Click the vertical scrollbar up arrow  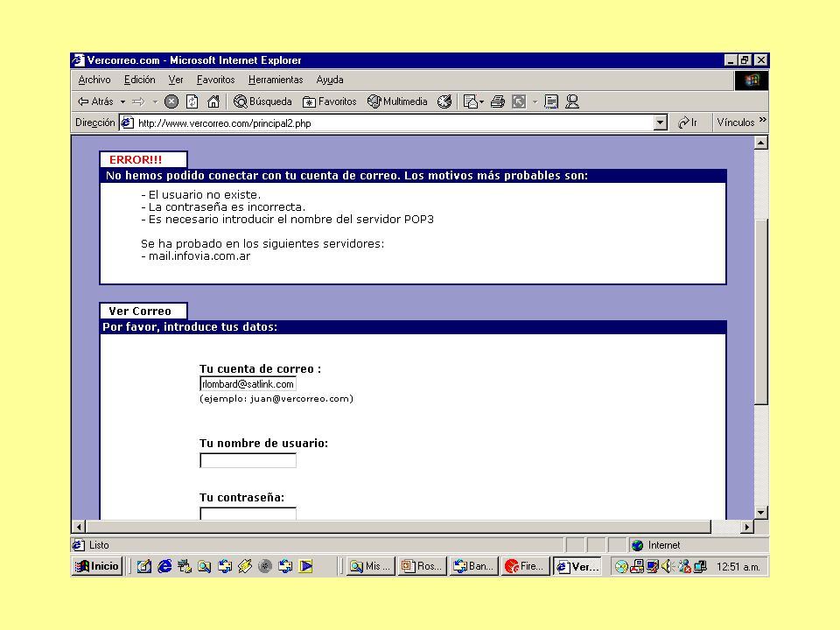point(760,143)
